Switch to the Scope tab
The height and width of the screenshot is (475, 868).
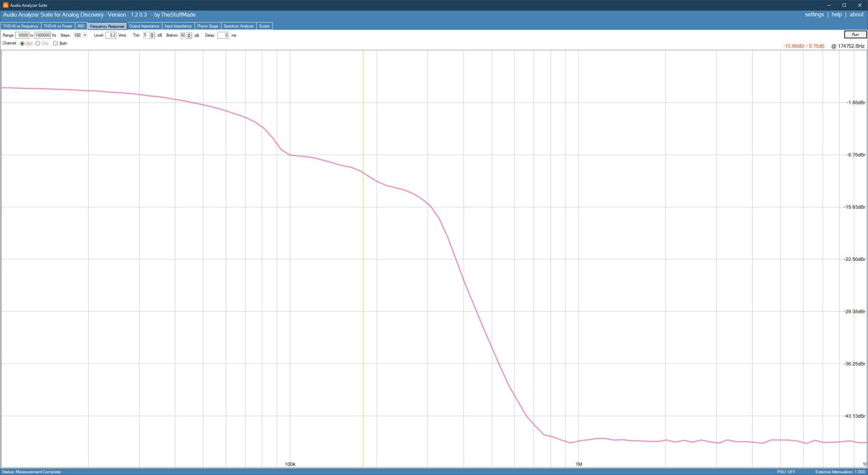pos(264,26)
